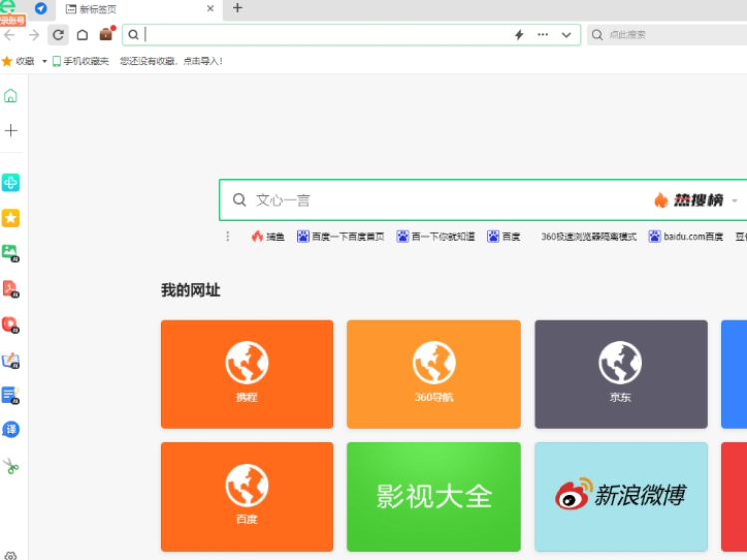Open the translate icon in sidebar
The image size is (747, 560).
(x=11, y=430)
